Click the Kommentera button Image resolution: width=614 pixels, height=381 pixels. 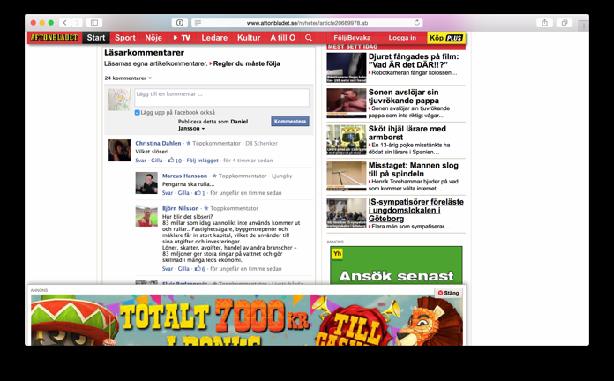click(x=290, y=121)
